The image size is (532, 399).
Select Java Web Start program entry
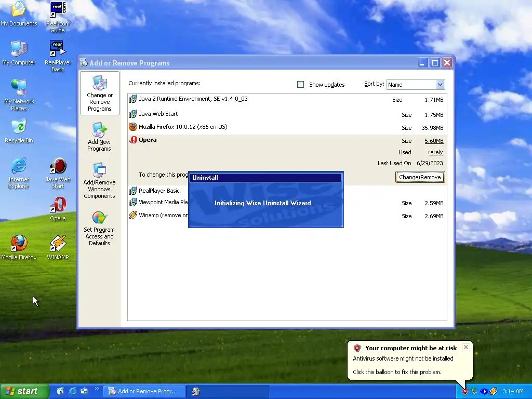pyautogui.click(x=287, y=114)
